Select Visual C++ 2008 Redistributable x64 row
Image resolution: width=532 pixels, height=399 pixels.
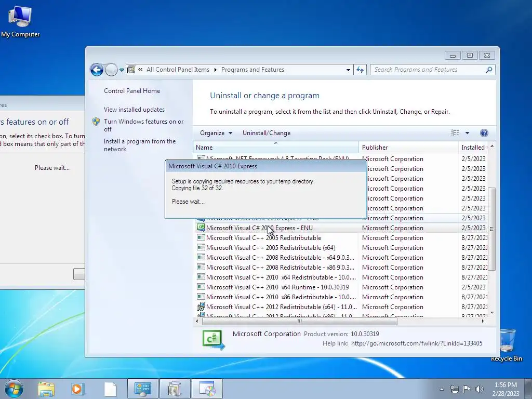342,258
